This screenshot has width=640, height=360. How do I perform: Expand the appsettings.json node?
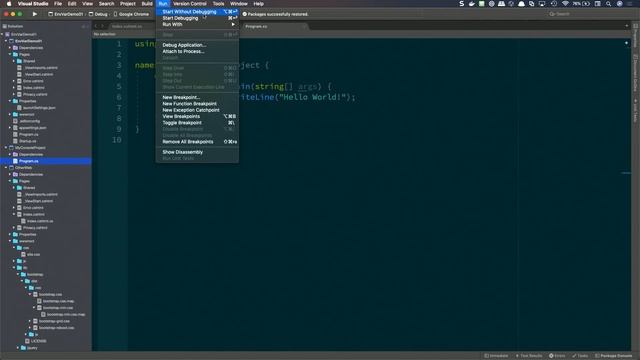coord(10,127)
